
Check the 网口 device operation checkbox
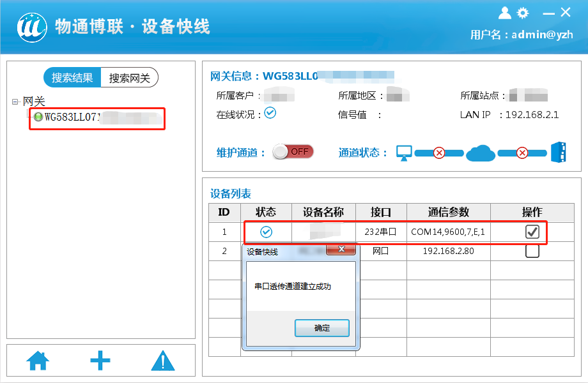[534, 252]
